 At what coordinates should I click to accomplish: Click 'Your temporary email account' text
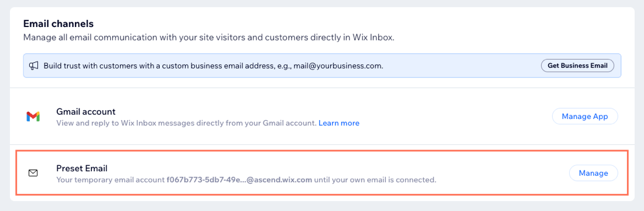tap(111, 180)
